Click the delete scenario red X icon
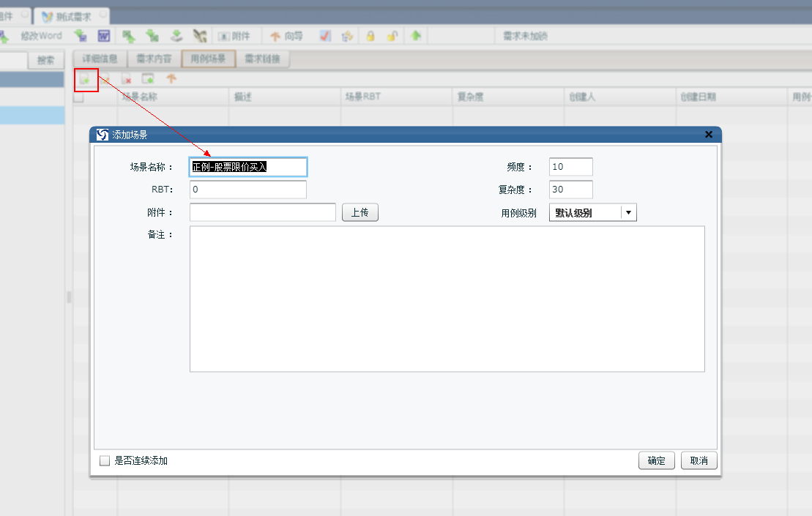This screenshot has width=812, height=516. pyautogui.click(x=127, y=79)
